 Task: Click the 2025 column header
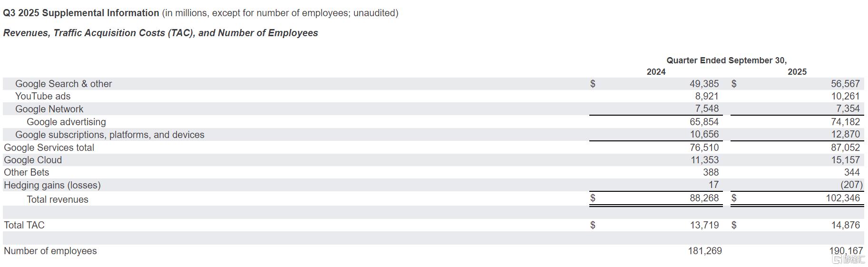pos(797,72)
